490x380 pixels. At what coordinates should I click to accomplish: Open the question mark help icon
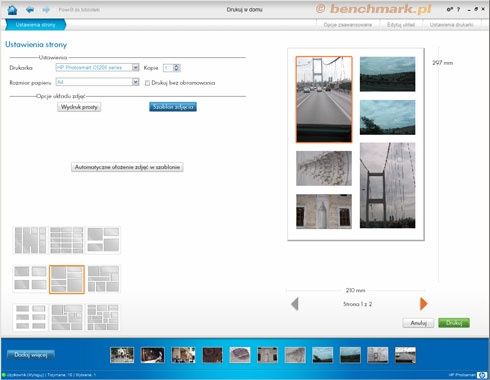458,9
